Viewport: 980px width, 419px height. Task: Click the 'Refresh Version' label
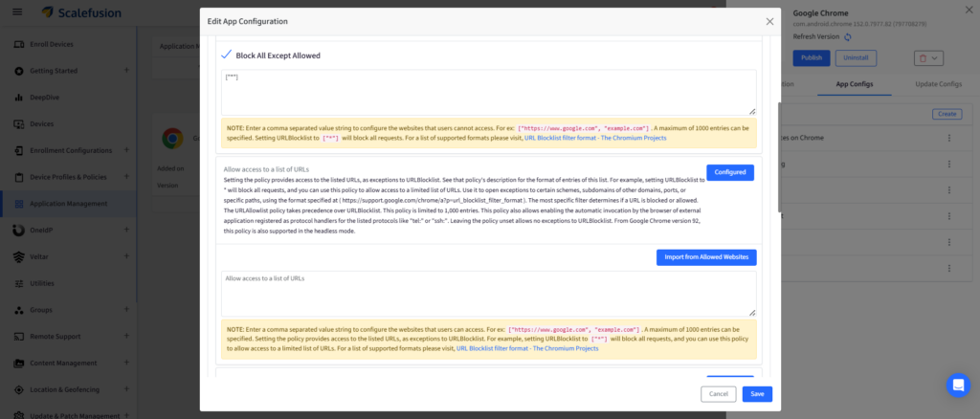tap(816, 37)
